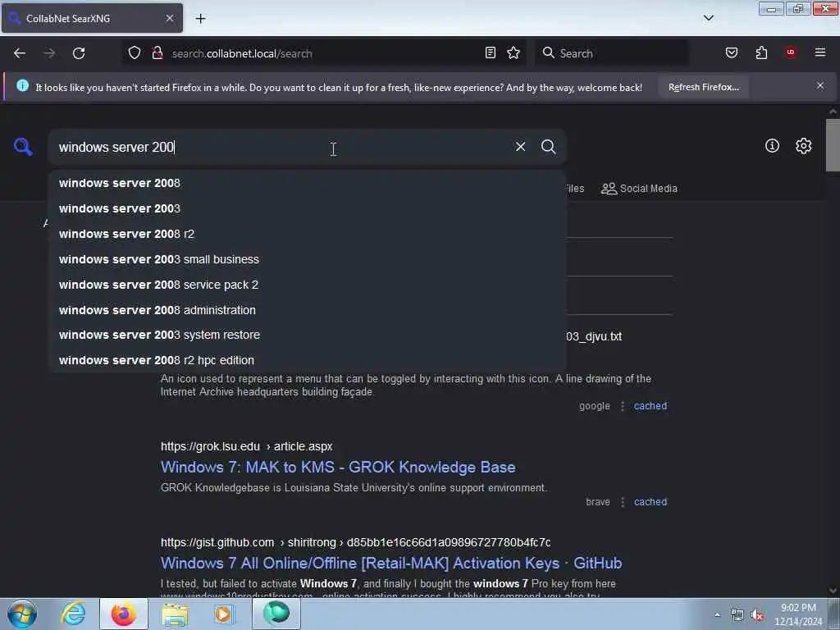This screenshot has width=840, height=630.
Task: Open options dots beside brave engine label
Action: 622,502
